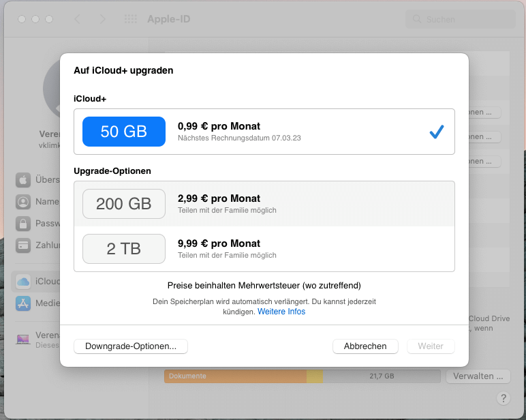Click the yellow segment of the storage bar
This screenshot has height=420, width=526.
[315, 376]
